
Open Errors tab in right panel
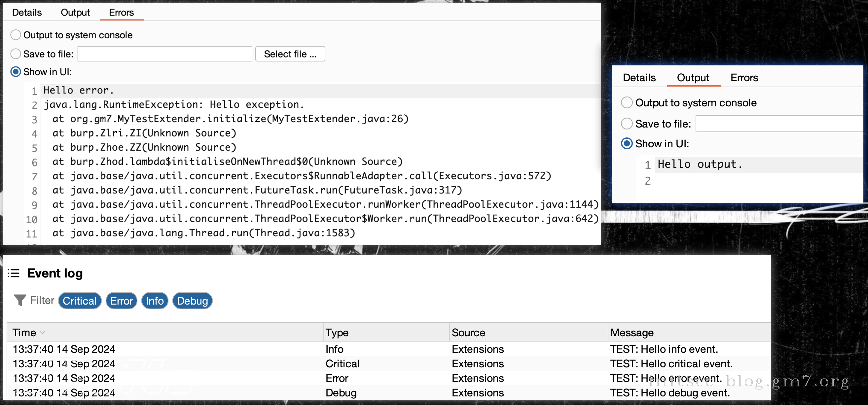tap(744, 78)
